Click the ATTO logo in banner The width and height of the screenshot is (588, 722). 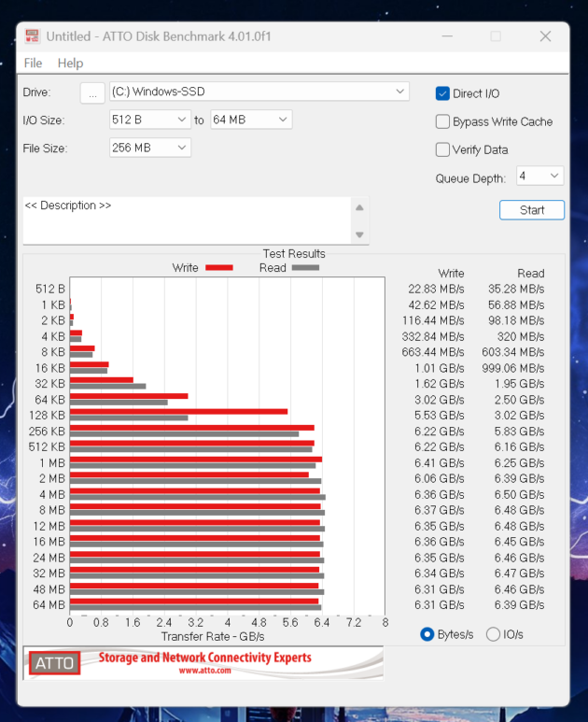tap(54, 663)
